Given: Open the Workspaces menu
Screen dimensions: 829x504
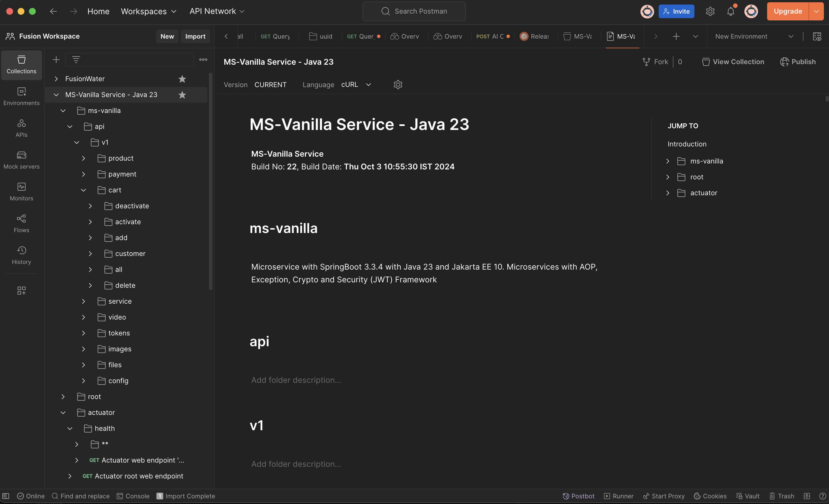Looking at the screenshot, I should [148, 11].
